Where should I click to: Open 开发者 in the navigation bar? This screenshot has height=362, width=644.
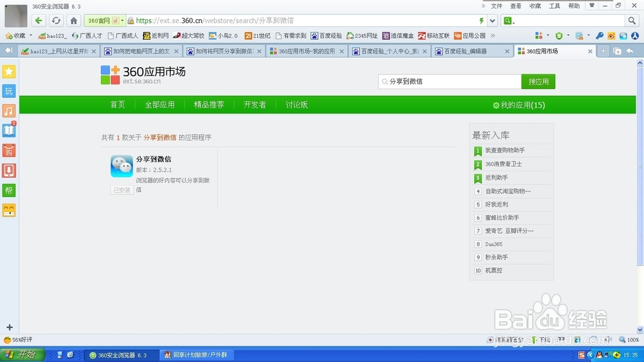[x=254, y=105]
